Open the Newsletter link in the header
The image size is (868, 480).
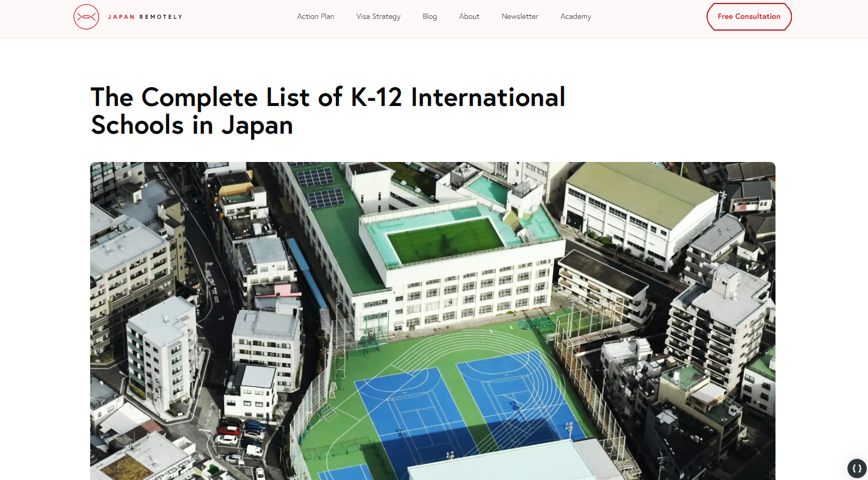(520, 16)
